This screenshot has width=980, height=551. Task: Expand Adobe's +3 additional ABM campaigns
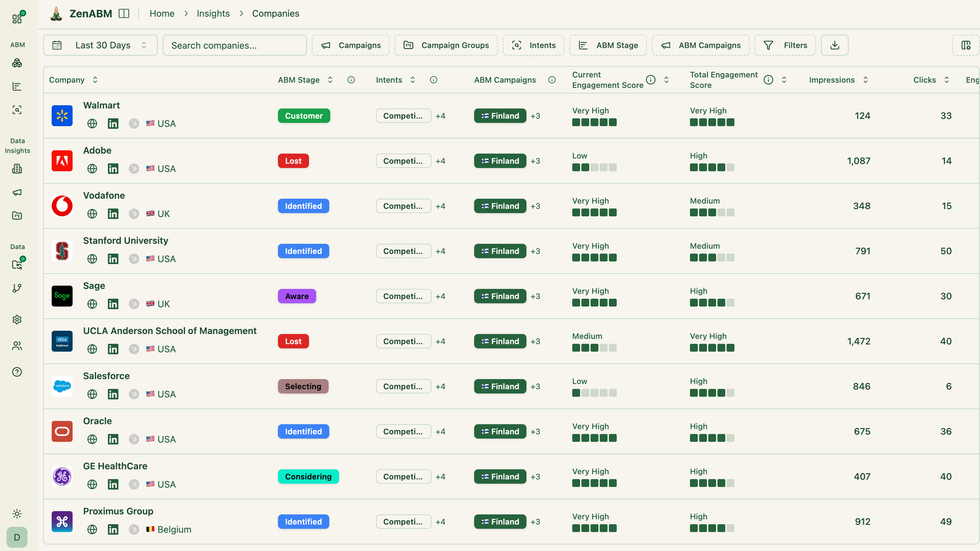[535, 161]
